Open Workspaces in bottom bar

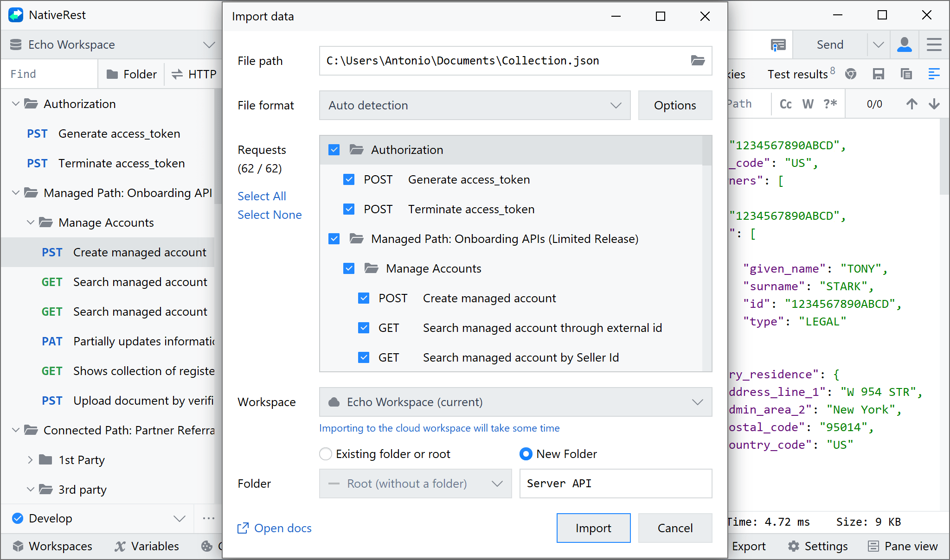[x=52, y=546]
